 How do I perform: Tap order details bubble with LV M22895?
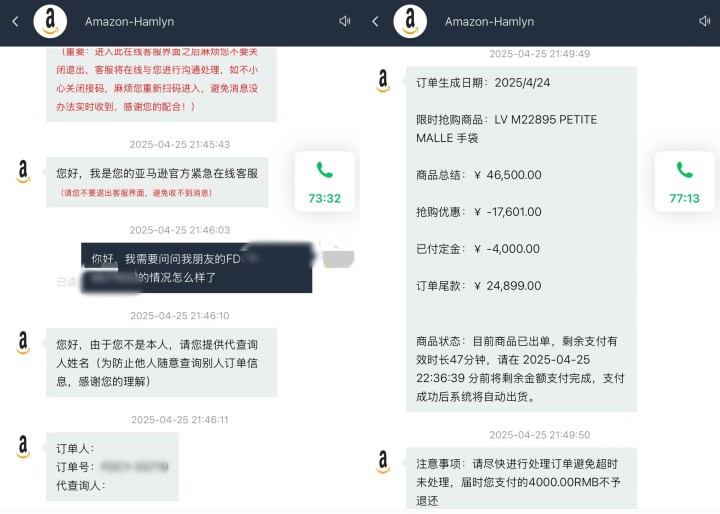click(521, 239)
